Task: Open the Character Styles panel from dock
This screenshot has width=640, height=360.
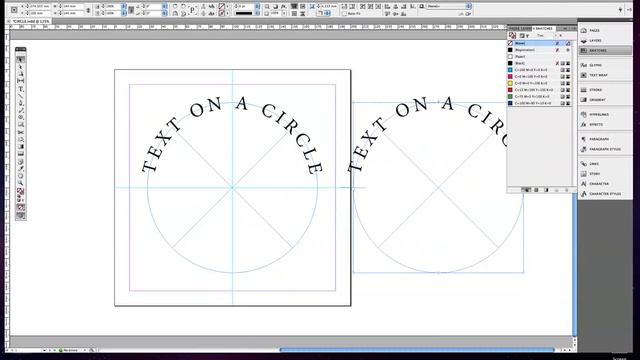Action: pyautogui.click(x=605, y=194)
